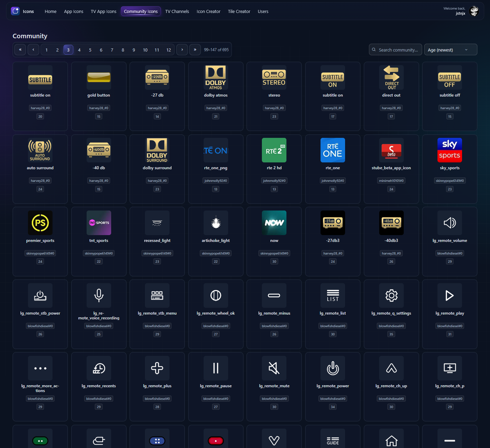Filter by author johnmolly92#0 under rte_one

(333, 180)
